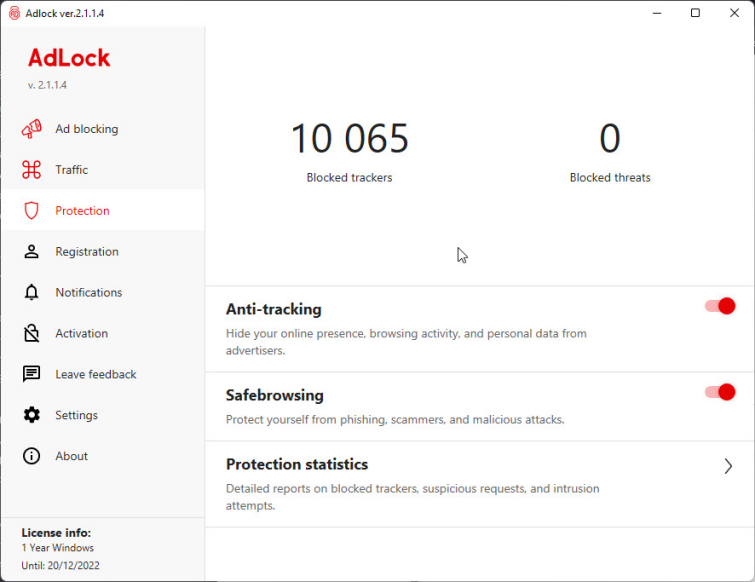
Task: Disable the Safebrowsing switch
Action: pyautogui.click(x=720, y=392)
